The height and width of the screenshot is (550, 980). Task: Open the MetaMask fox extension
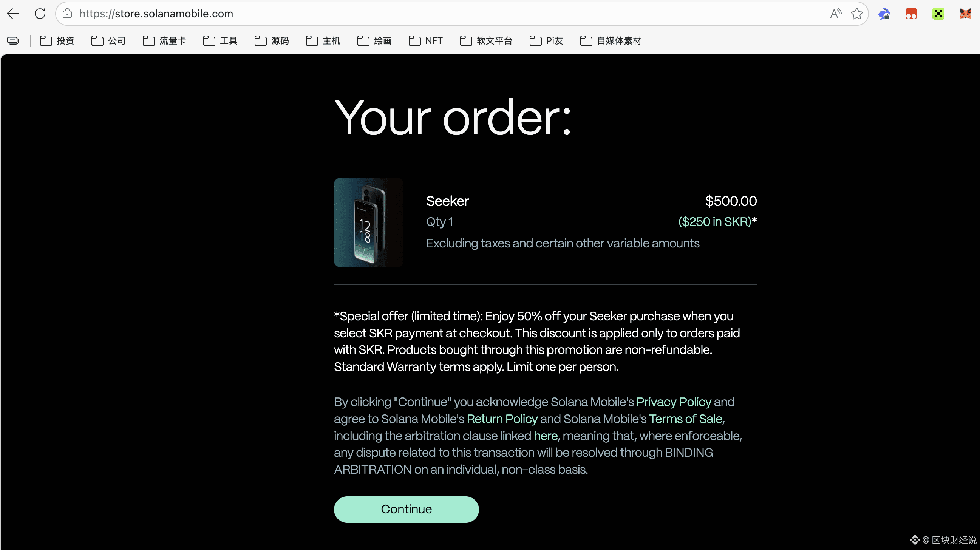point(965,14)
